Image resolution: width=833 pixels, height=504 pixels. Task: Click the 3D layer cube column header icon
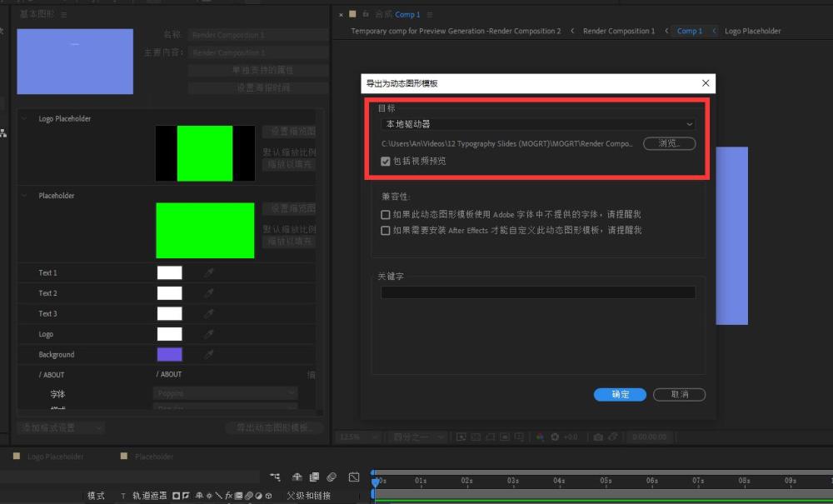point(269,496)
